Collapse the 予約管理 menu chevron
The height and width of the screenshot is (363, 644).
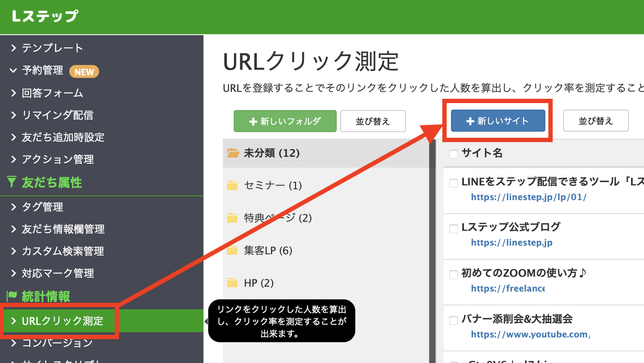[13, 70]
